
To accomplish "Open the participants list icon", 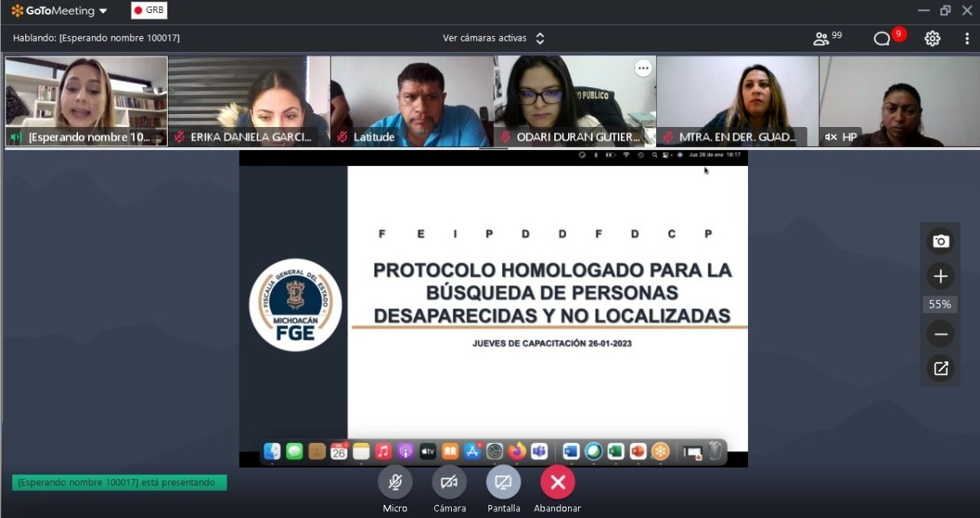I will [x=822, y=38].
